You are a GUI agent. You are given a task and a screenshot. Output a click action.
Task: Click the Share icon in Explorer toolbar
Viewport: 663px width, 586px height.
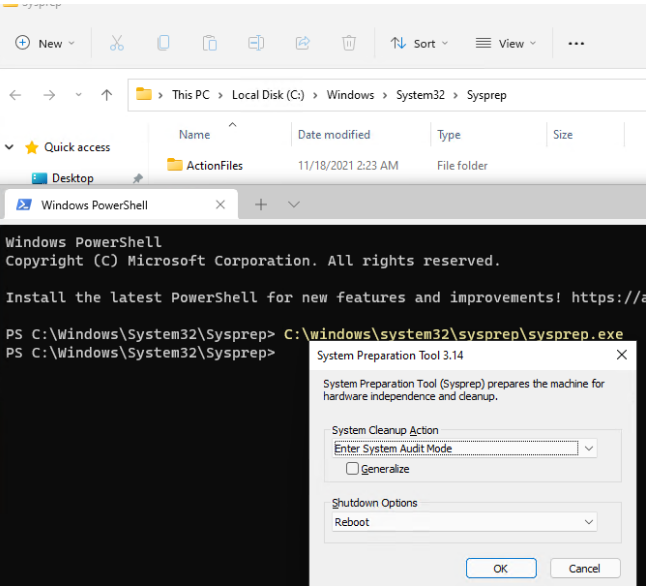coord(302,43)
